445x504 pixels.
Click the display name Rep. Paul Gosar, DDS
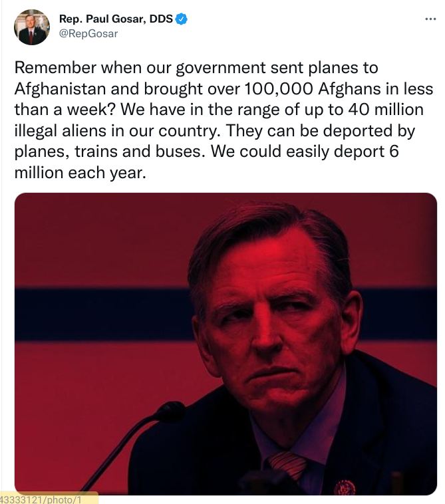[116, 19]
